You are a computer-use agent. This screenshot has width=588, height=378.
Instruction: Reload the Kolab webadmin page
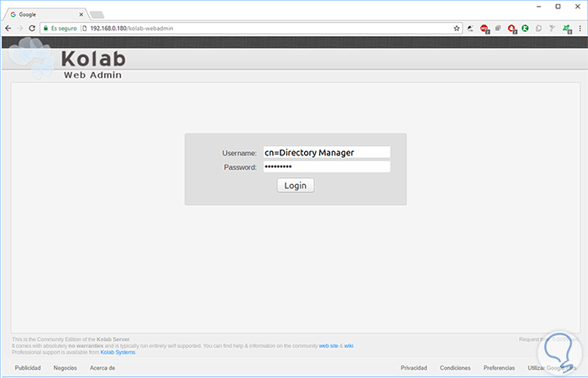[x=32, y=29]
